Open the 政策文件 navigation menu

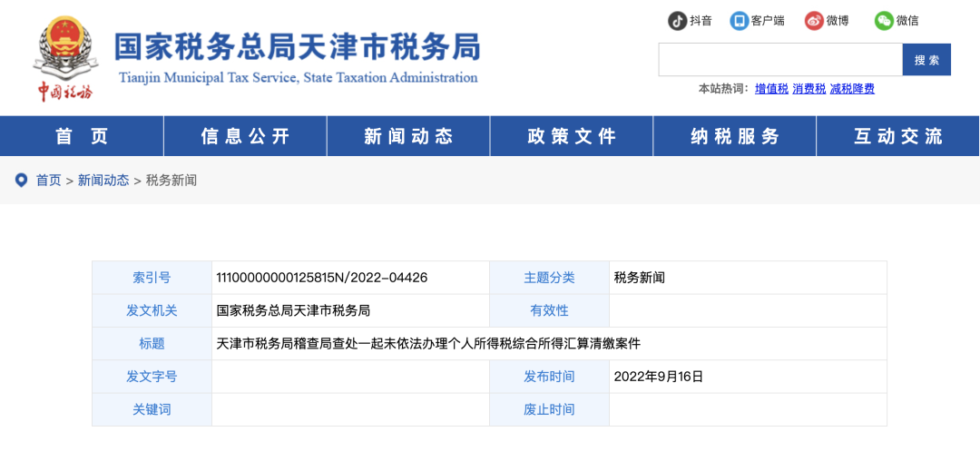click(572, 136)
